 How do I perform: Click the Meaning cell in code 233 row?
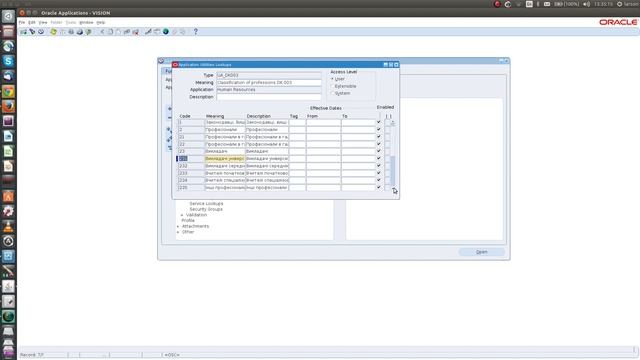(x=224, y=173)
